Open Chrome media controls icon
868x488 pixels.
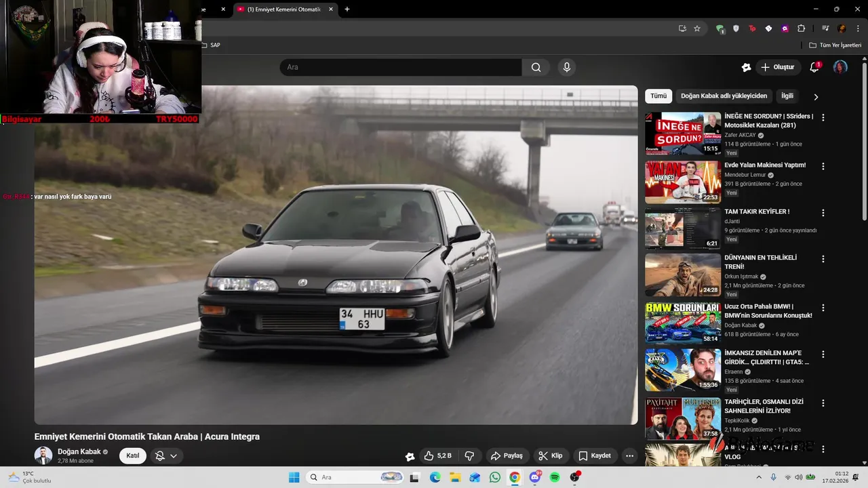pyautogui.click(x=825, y=28)
